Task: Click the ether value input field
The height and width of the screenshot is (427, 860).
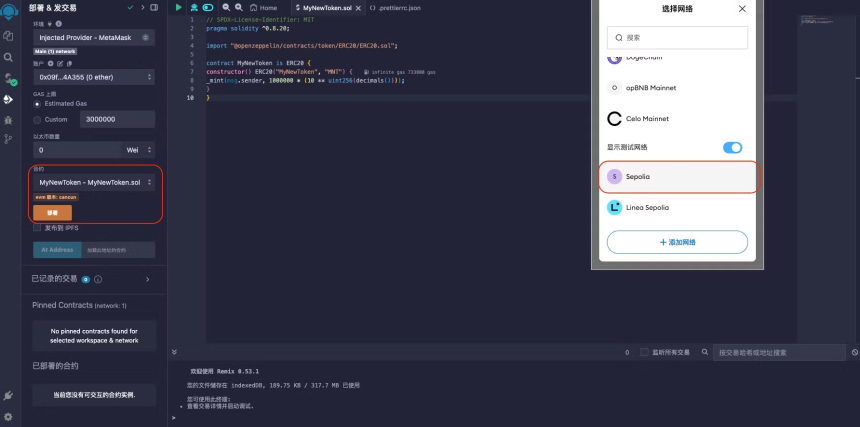Action: pos(77,150)
